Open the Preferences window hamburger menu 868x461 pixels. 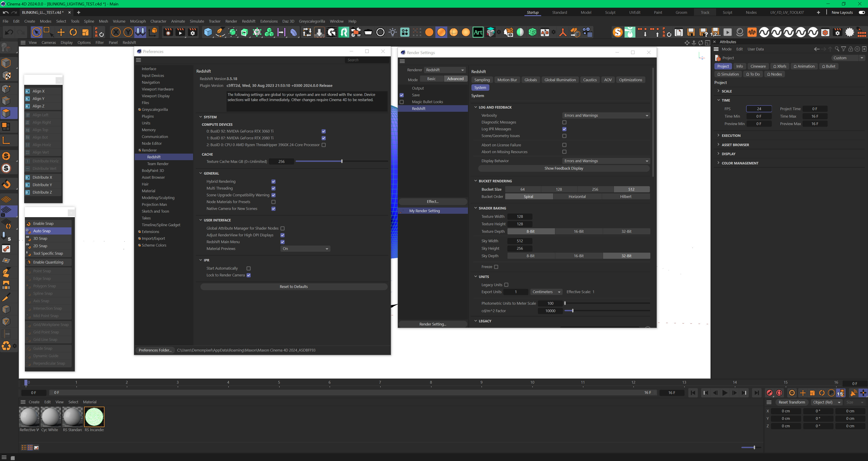click(139, 60)
